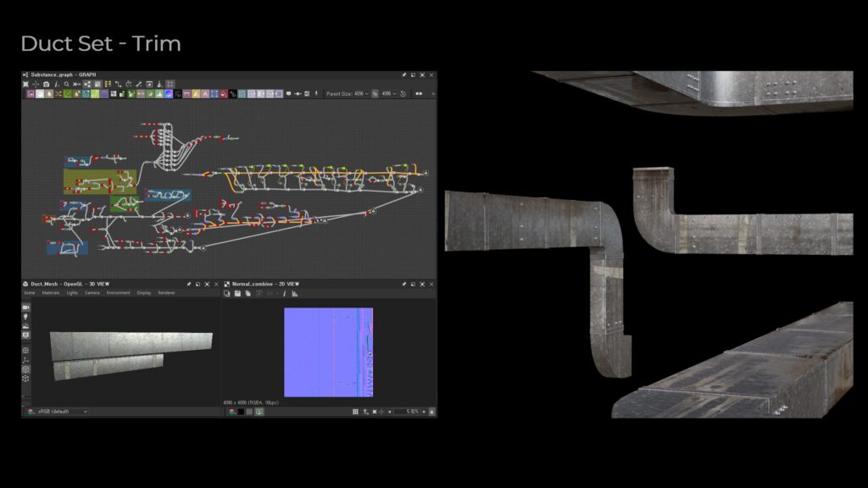Open the Materials menu in 3D view
Screen dimensions: 868x488
(51, 293)
